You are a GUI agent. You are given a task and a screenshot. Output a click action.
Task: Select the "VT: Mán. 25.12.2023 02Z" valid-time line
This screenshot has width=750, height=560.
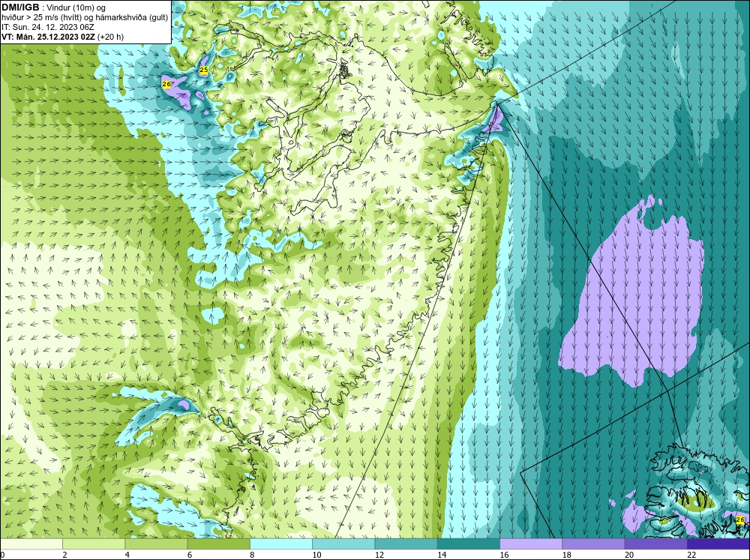coord(48,36)
